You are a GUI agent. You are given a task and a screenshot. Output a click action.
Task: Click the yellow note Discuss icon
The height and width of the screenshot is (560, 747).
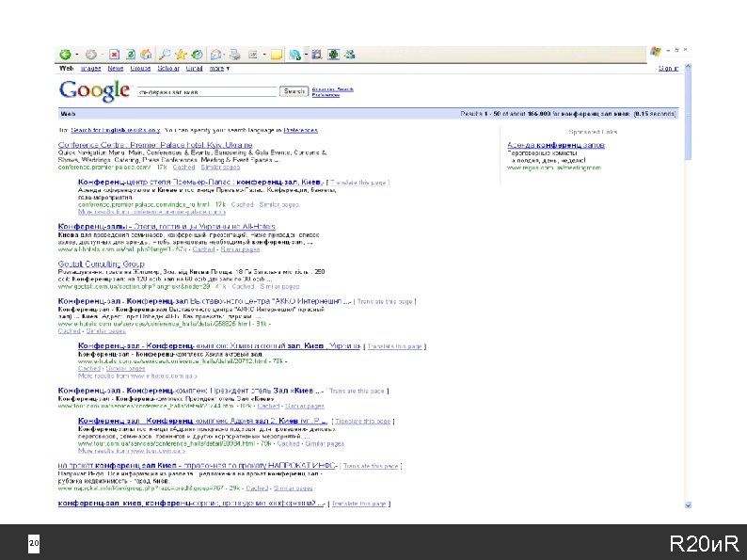277,55
